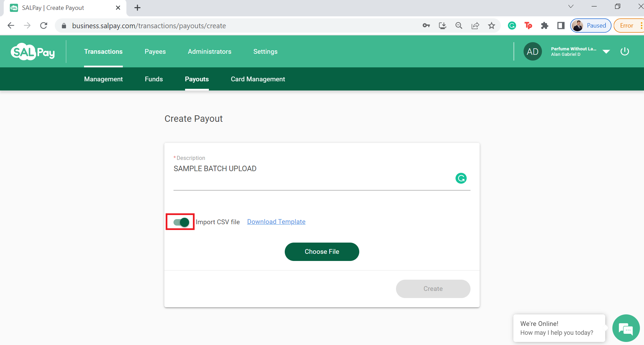Screen dimensions: 644x345
Task: Bookmark this page with the star
Action: coord(492,26)
